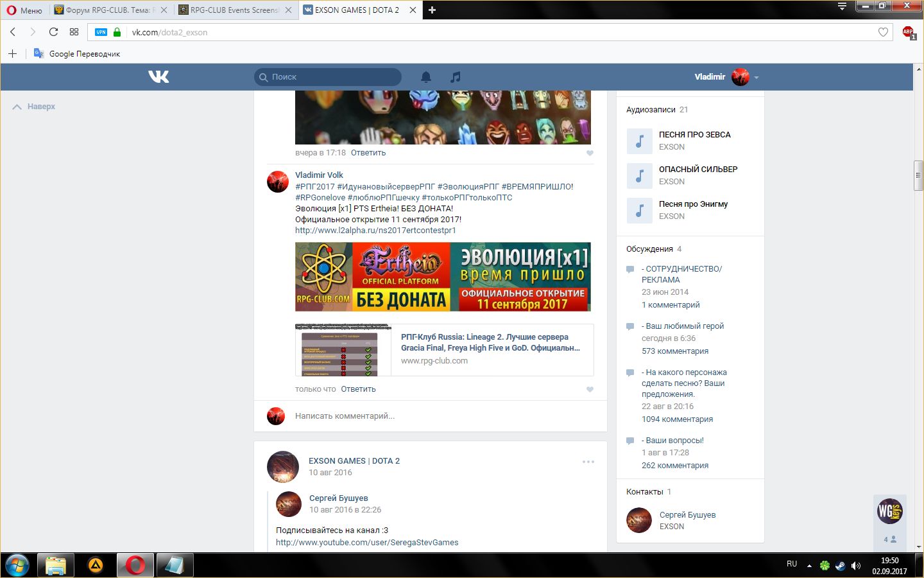The image size is (924, 578).
Task: Open the Ваш любимый герой discussion
Action: point(683,326)
